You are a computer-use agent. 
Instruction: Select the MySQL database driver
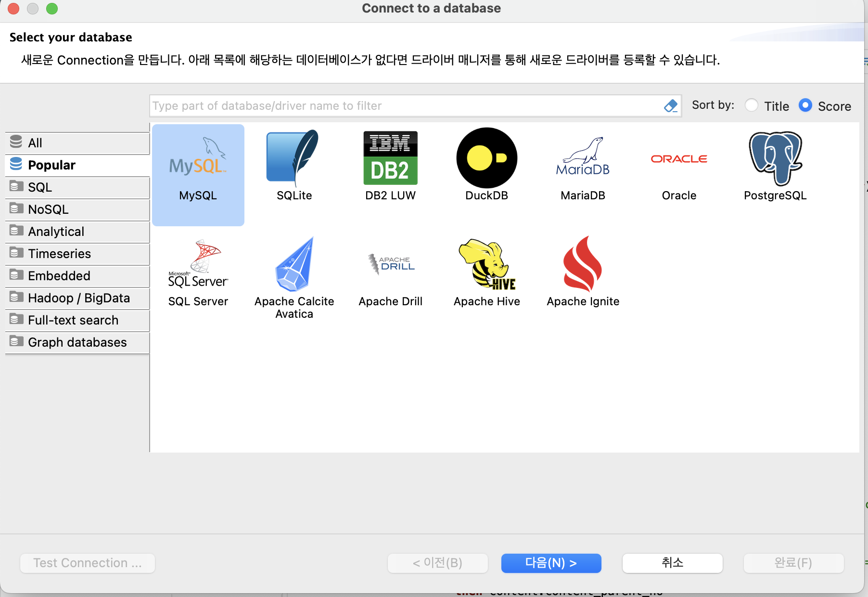(x=198, y=175)
